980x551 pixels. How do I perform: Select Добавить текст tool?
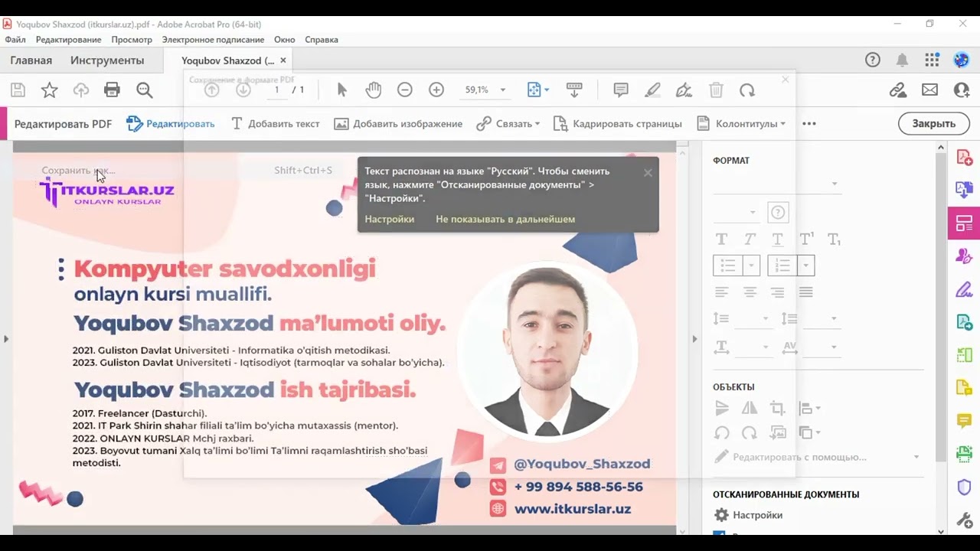coord(275,123)
